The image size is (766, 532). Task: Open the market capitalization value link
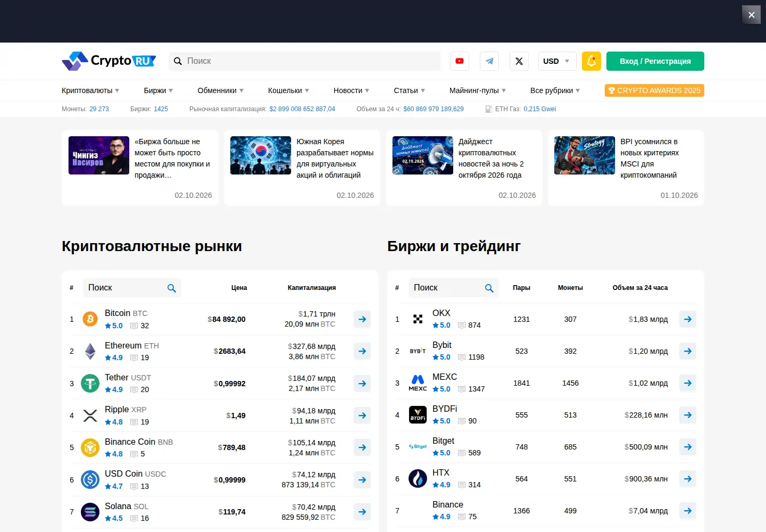point(302,109)
